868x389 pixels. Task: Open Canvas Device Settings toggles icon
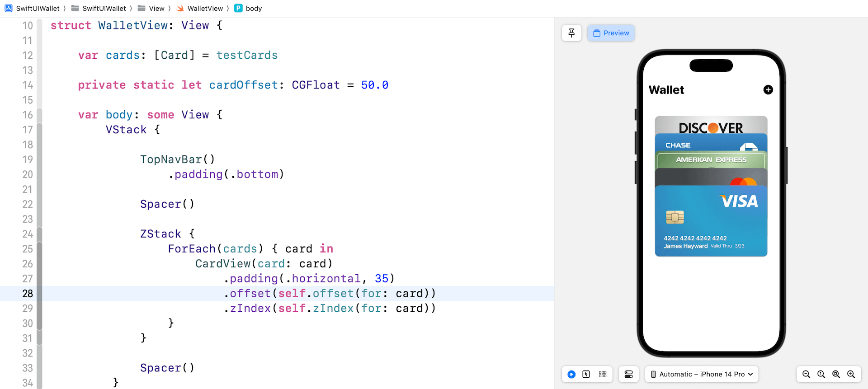pyautogui.click(x=629, y=374)
